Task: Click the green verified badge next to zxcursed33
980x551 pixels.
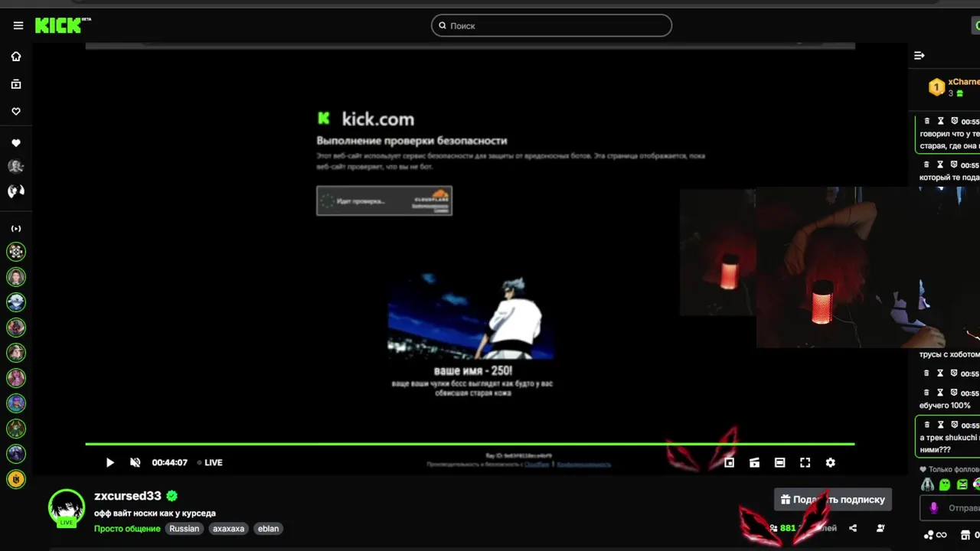Action: point(172,496)
